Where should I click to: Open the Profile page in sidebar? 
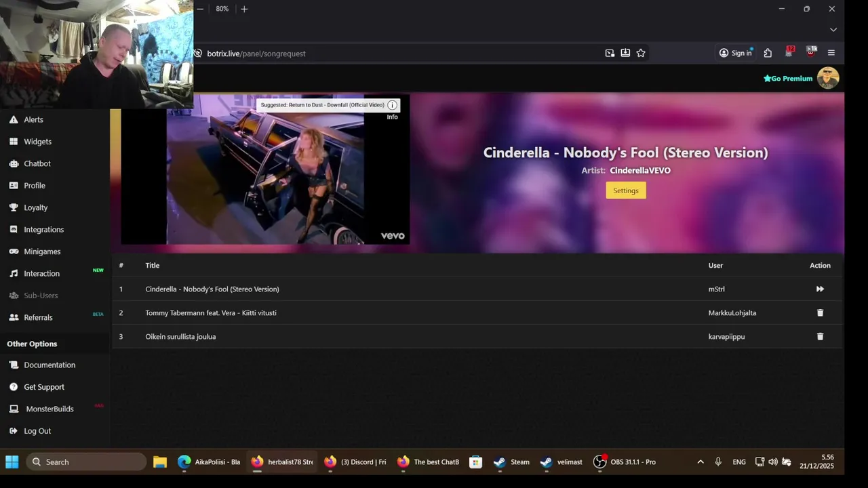pos(35,186)
